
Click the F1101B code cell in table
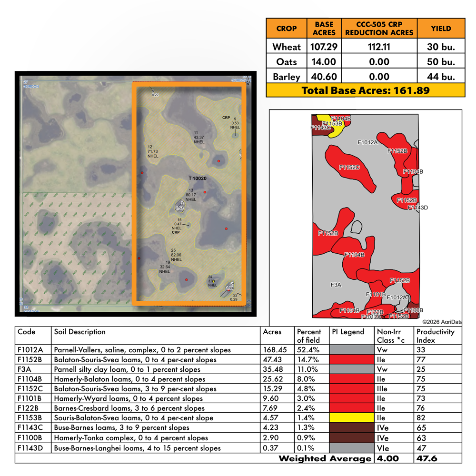pyautogui.click(x=33, y=398)
